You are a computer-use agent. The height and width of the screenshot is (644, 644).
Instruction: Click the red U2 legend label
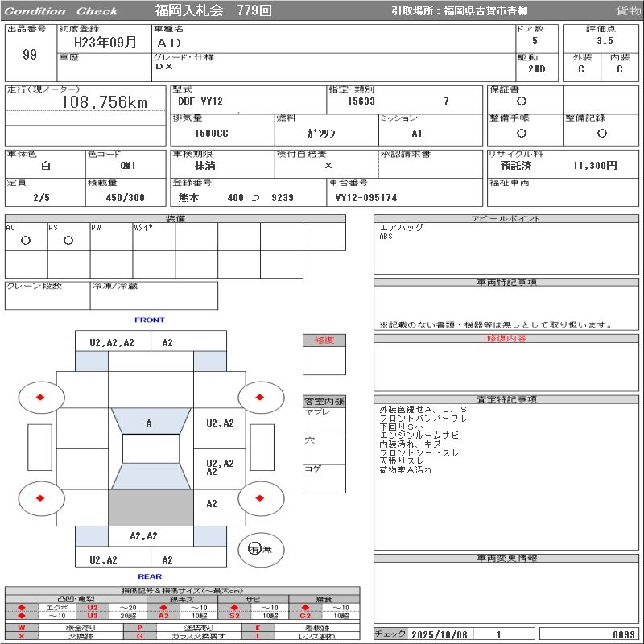click(93, 608)
